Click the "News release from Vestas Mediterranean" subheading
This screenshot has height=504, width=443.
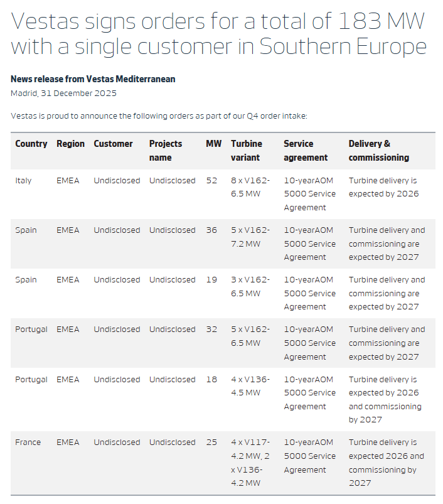(93, 79)
